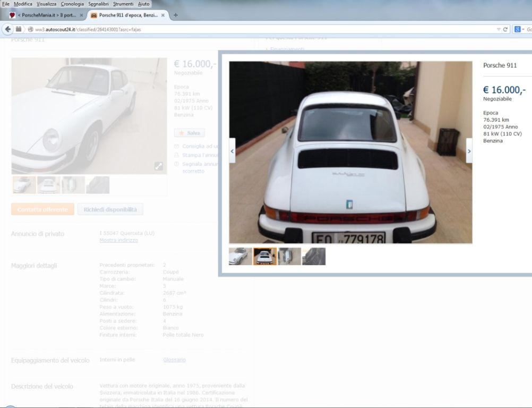
Task: Open the File menu
Action: point(6,4)
